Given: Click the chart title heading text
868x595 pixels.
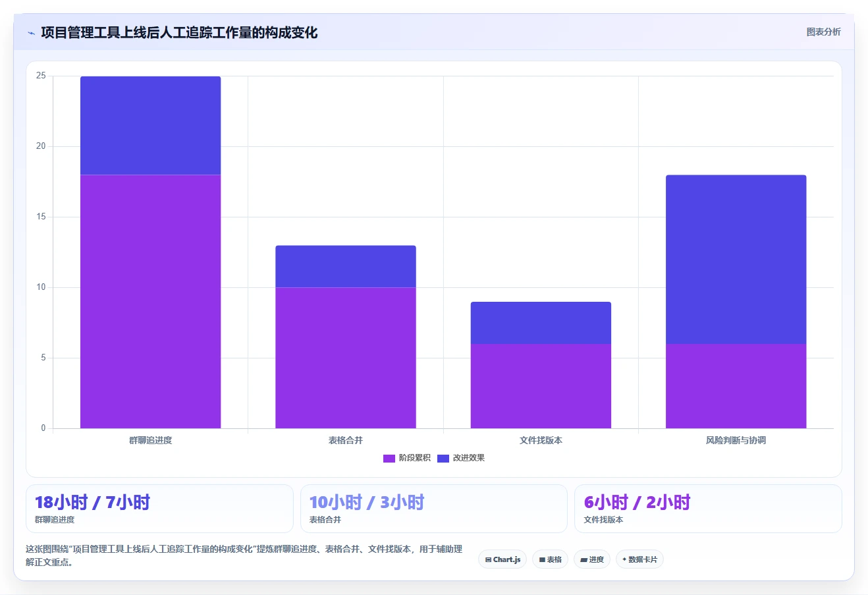Looking at the screenshot, I should tap(179, 32).
